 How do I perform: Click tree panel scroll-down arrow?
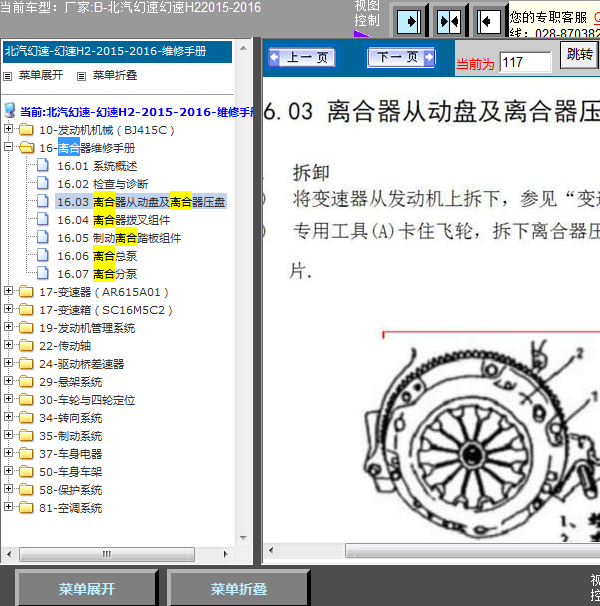243,538
